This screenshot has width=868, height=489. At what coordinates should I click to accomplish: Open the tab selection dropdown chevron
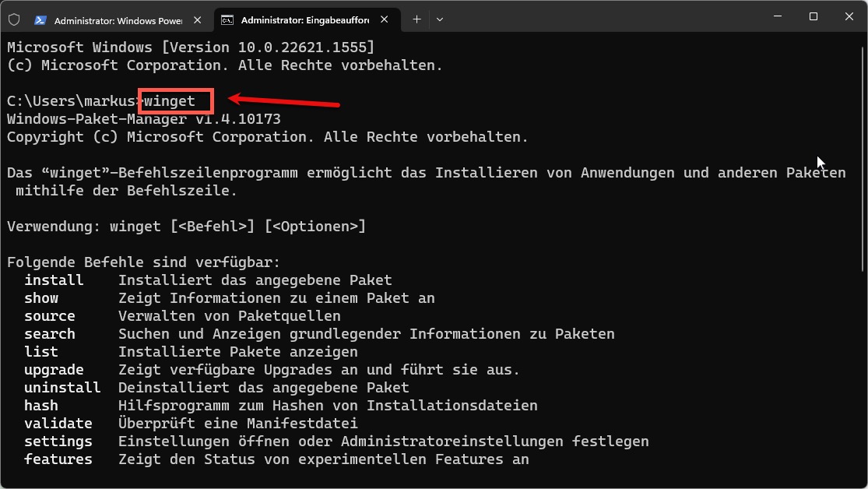pyautogui.click(x=439, y=19)
